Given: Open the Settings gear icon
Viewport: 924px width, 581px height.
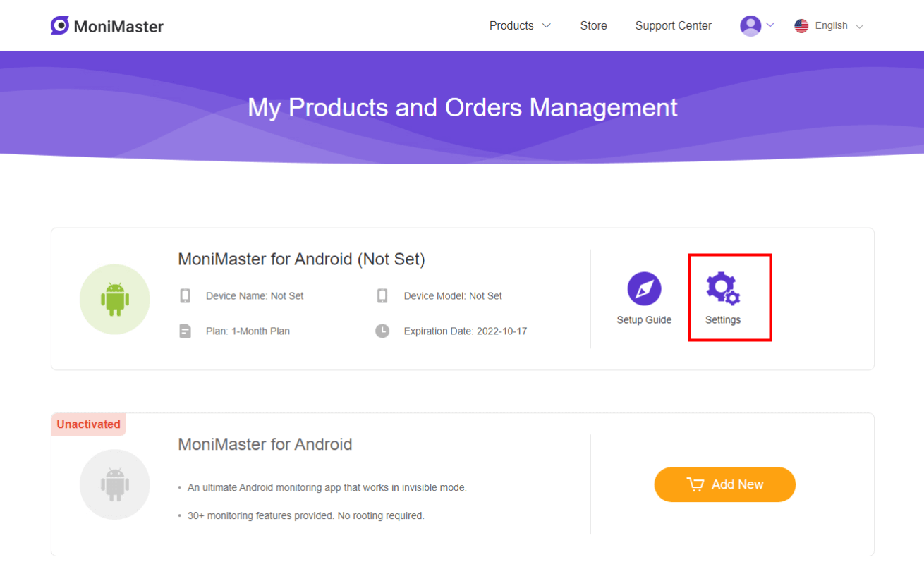Looking at the screenshot, I should (x=723, y=288).
